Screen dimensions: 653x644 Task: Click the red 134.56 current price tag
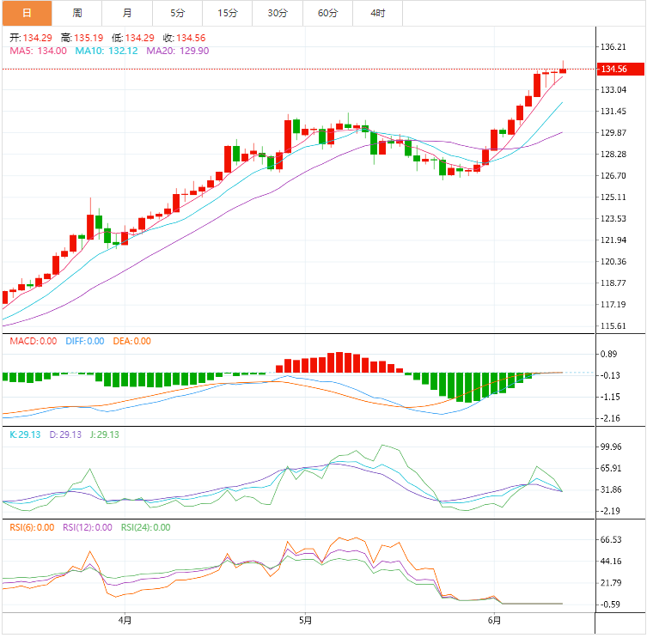click(x=614, y=69)
